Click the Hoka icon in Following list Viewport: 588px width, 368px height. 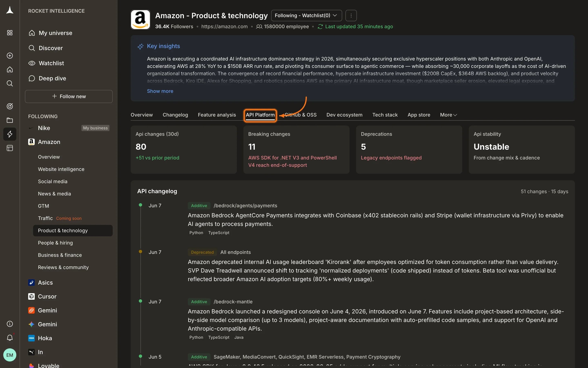click(31, 338)
